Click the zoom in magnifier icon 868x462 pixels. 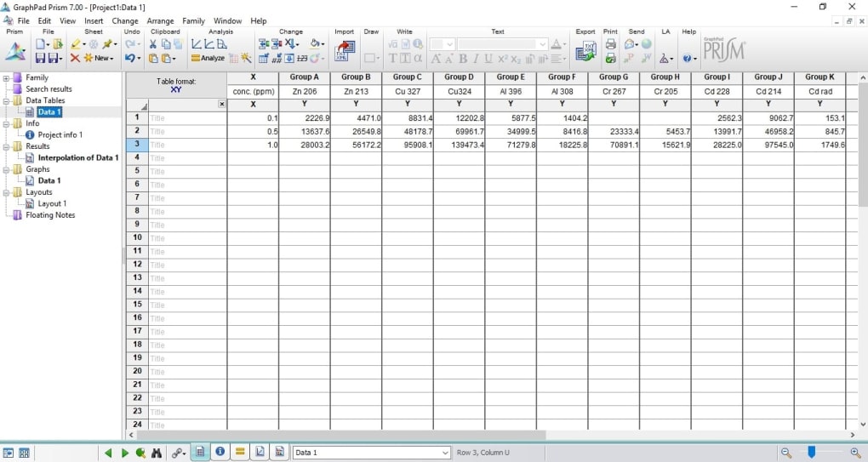[x=856, y=453]
